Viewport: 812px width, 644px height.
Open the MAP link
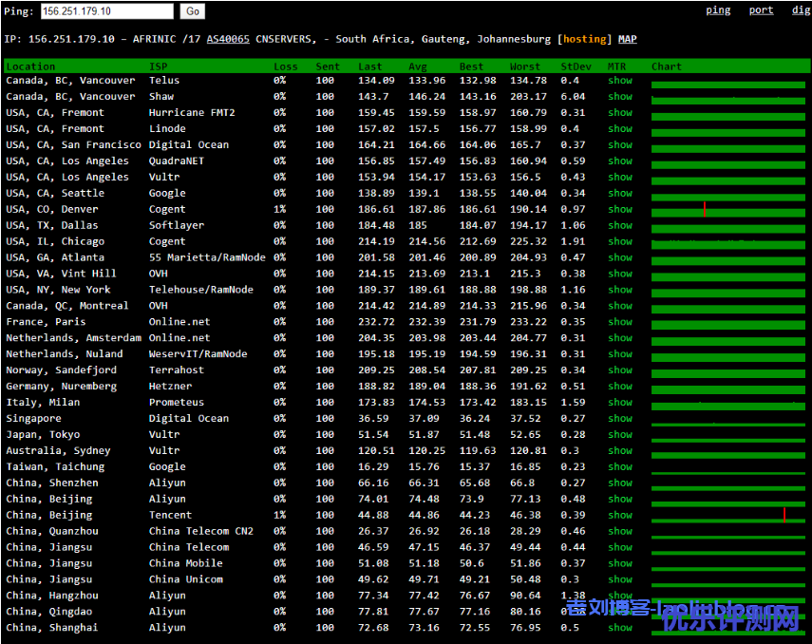coord(628,39)
